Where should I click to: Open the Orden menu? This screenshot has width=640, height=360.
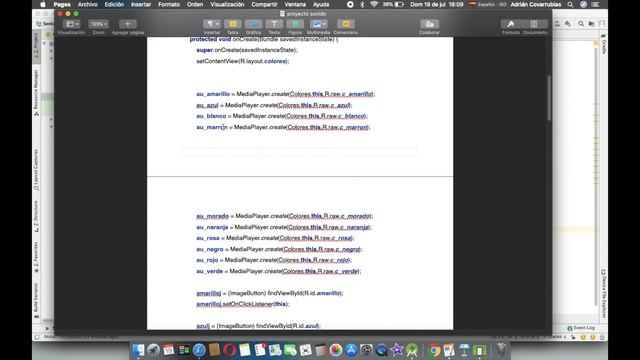click(195, 4)
